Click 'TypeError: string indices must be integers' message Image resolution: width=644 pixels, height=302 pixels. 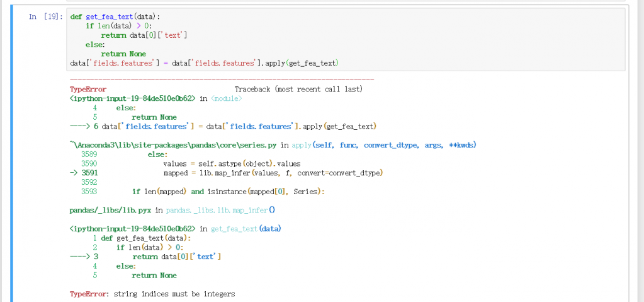(152, 294)
